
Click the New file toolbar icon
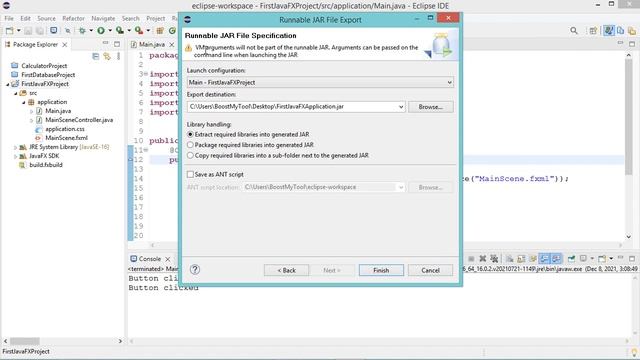[9, 31]
